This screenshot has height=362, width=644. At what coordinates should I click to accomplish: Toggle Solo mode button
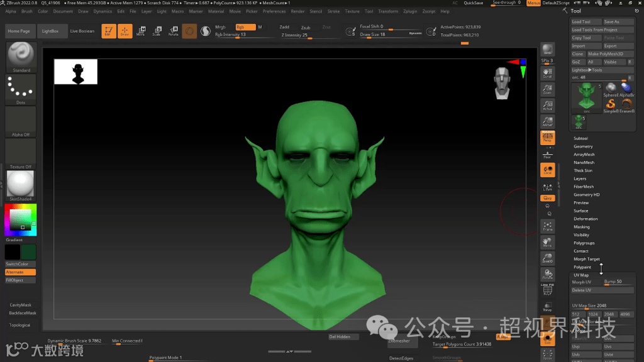point(548,339)
